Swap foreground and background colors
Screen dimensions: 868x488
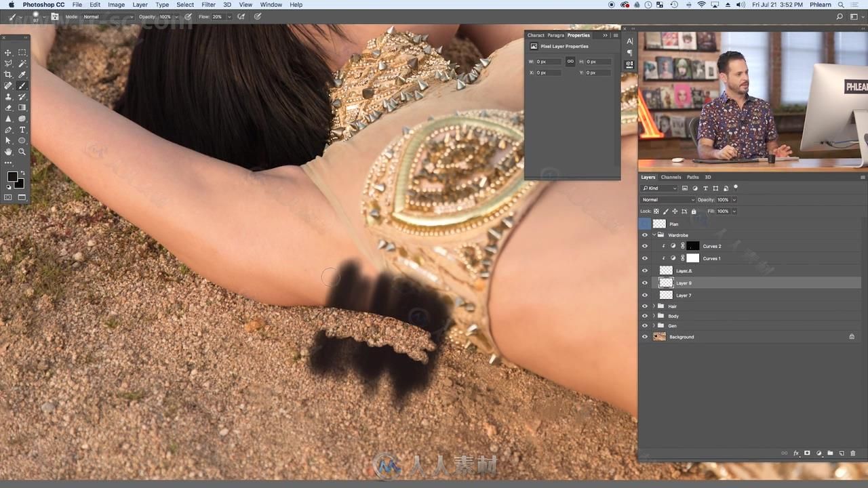(22, 173)
